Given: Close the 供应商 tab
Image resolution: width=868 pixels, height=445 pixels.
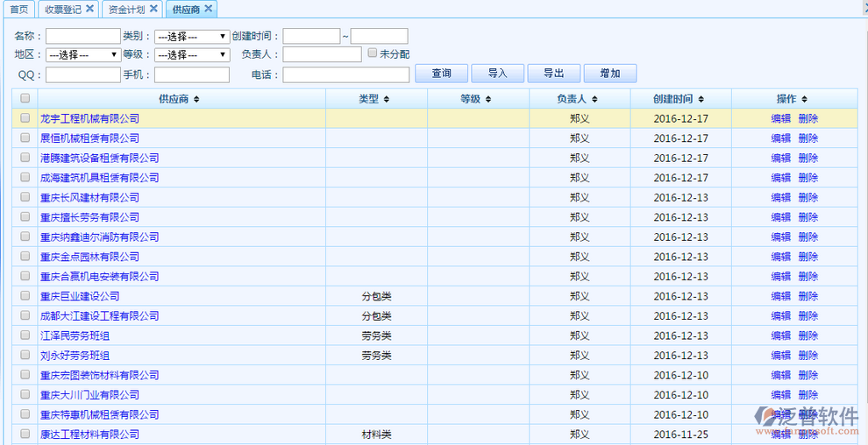Looking at the screenshot, I should point(209,9).
